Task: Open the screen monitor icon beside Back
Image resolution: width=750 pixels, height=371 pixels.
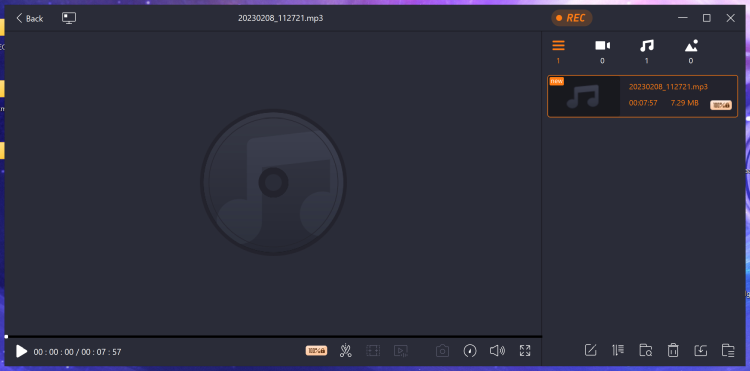Action: pyautogui.click(x=69, y=18)
